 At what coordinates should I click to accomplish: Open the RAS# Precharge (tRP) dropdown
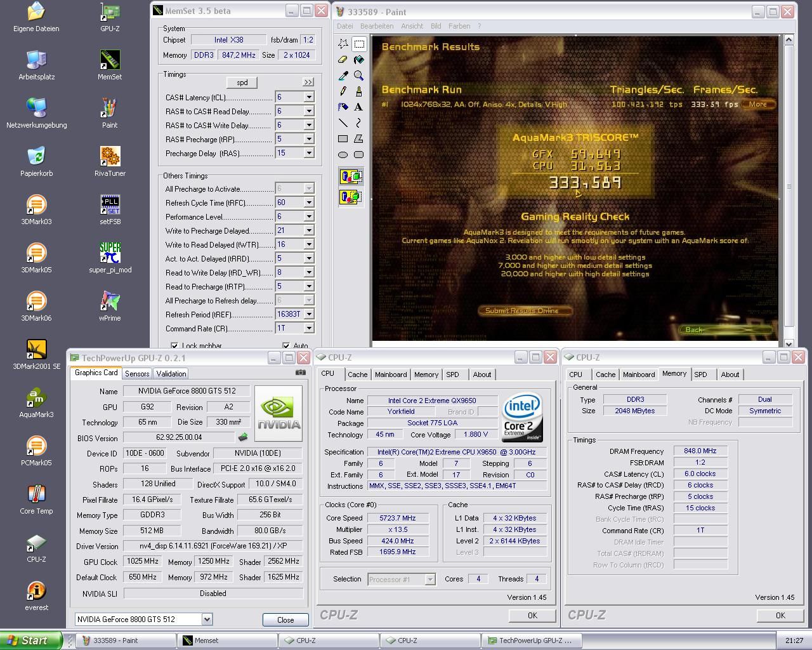click(308, 139)
